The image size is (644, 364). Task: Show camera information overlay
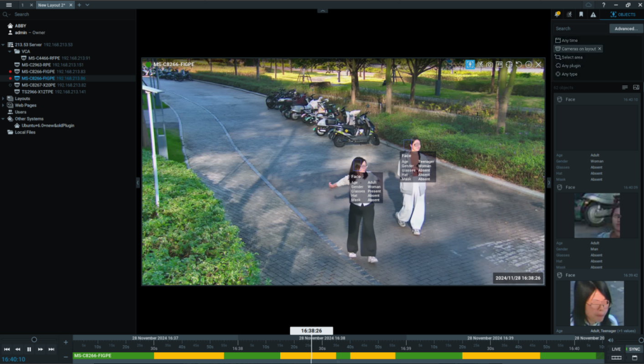click(x=529, y=65)
